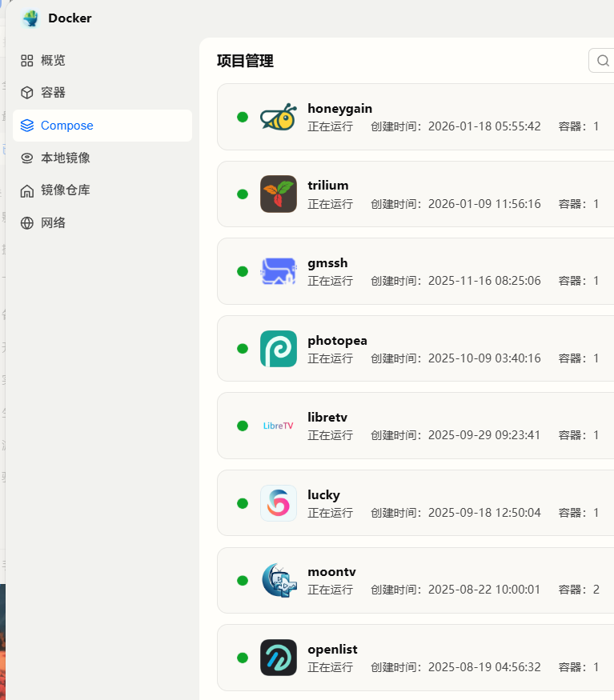Click the moontv moon icon
614x700 pixels.
click(279, 580)
